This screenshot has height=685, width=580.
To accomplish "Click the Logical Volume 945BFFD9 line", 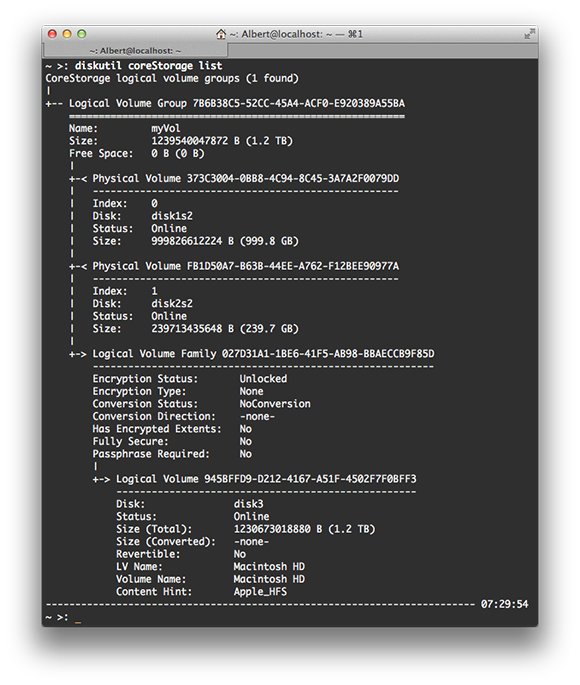I will (254, 479).
